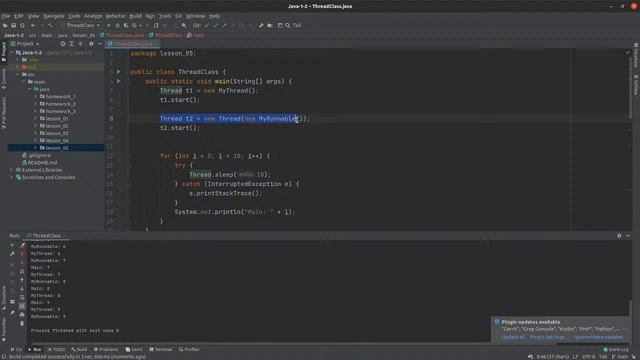This screenshot has width=640, height=360.
Task: Click the Save All icon in the main toolbar
Action: [13, 25]
